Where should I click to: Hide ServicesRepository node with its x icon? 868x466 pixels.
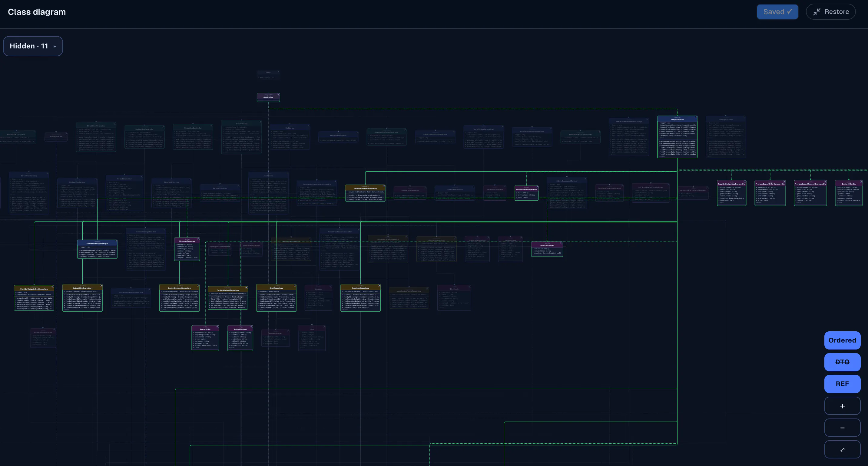(x=379, y=286)
